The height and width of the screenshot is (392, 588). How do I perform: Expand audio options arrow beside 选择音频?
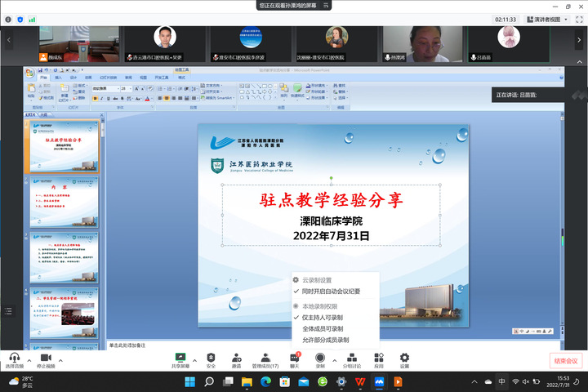click(29, 359)
